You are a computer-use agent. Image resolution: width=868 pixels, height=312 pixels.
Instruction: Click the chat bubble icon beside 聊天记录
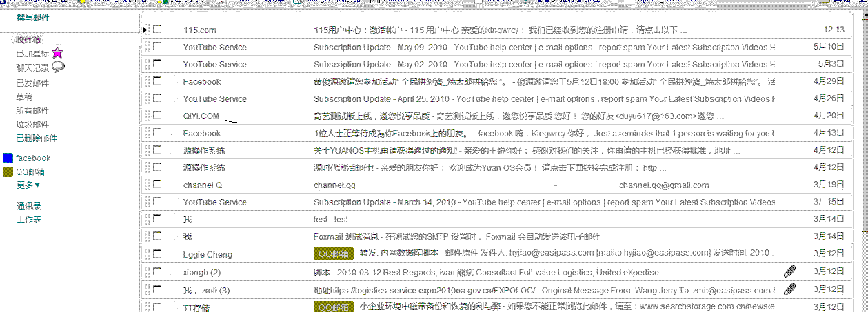[59, 67]
